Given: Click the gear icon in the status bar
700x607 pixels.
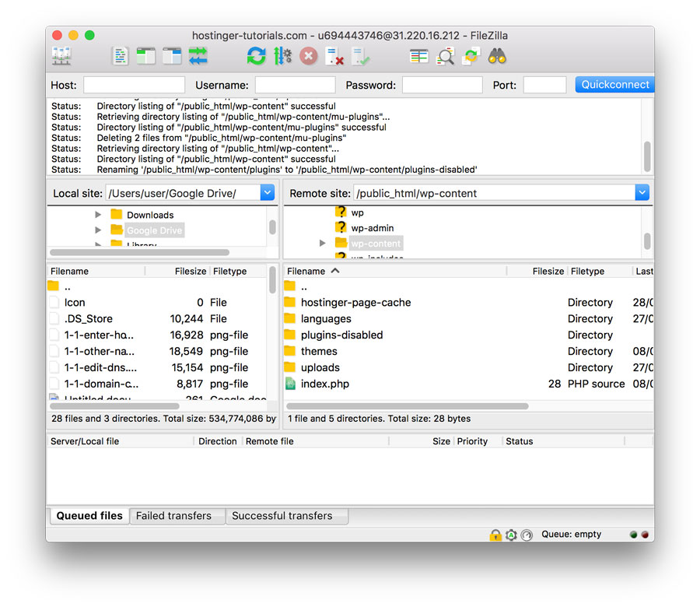Looking at the screenshot, I should click(511, 535).
